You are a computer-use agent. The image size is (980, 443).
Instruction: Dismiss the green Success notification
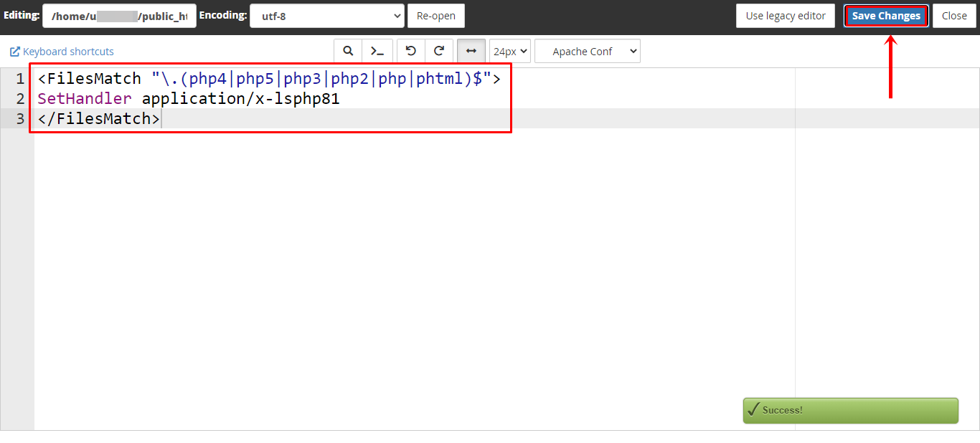pos(850,410)
